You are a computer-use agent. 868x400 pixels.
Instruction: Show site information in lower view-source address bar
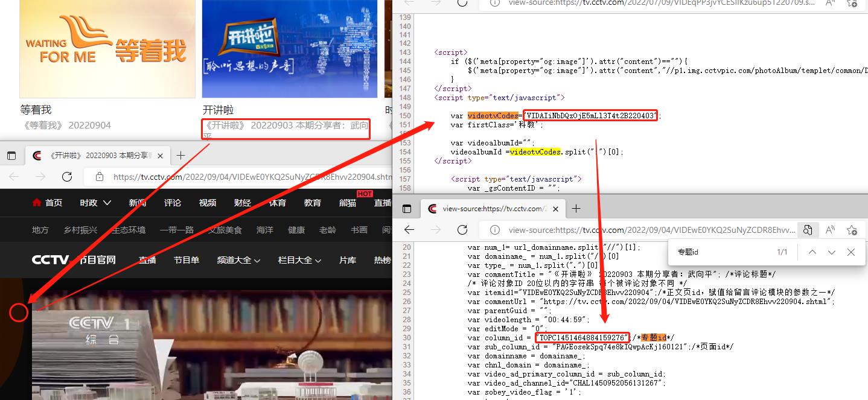[495, 230]
